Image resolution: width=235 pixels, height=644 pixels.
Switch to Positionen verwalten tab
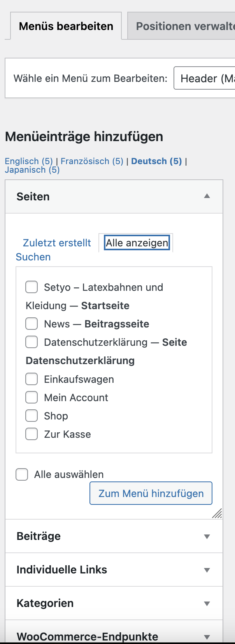pyautogui.click(x=181, y=26)
